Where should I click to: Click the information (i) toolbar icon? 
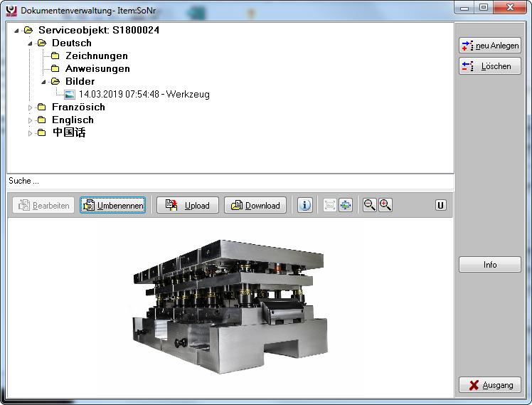tap(304, 205)
